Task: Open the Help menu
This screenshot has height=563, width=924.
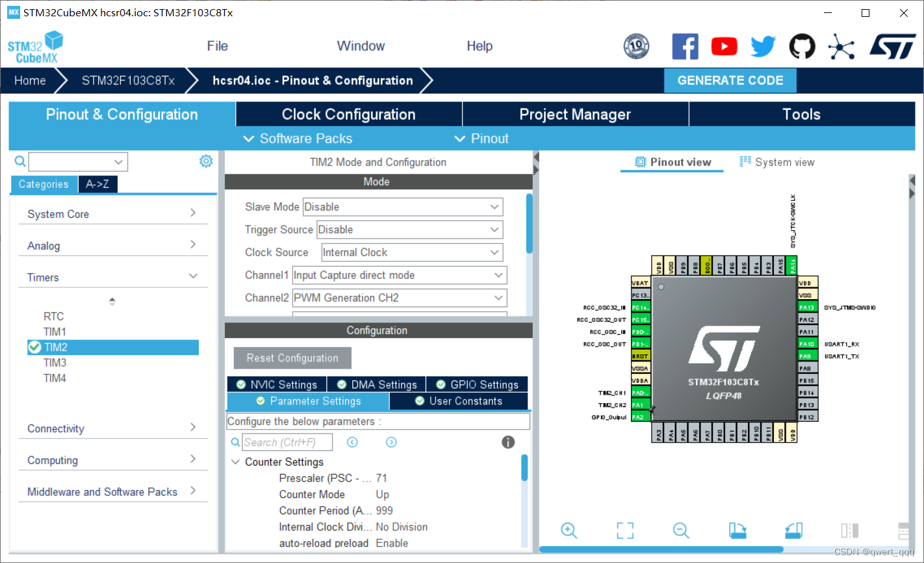Action: [x=480, y=46]
